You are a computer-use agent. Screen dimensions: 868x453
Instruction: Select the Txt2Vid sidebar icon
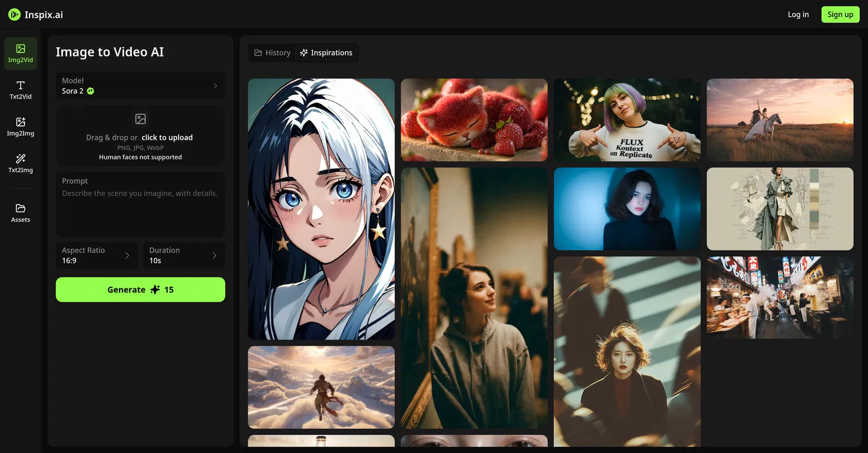coord(21,90)
